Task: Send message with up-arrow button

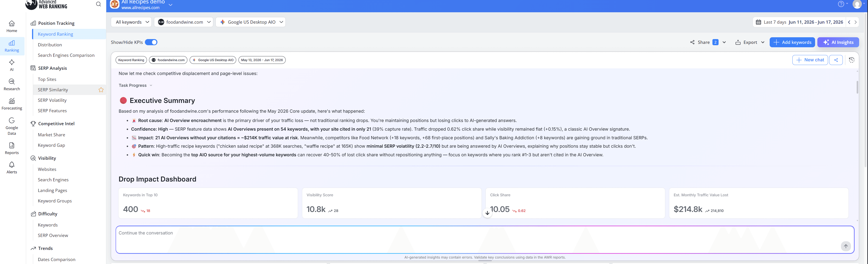Action: coord(846,246)
